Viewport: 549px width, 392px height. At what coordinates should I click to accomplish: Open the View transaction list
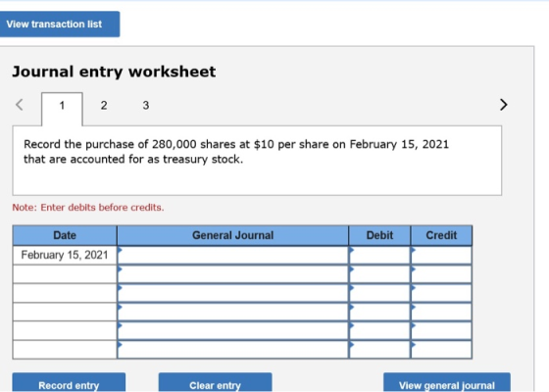click(60, 24)
